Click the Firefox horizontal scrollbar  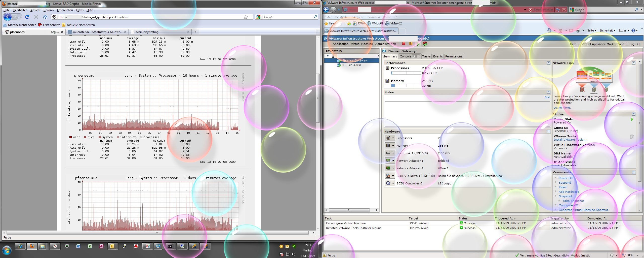(x=157, y=233)
